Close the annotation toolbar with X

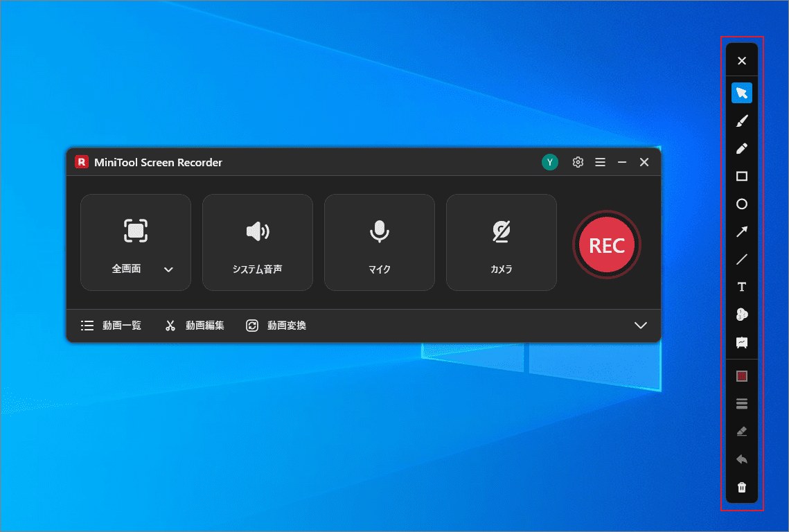coord(742,61)
